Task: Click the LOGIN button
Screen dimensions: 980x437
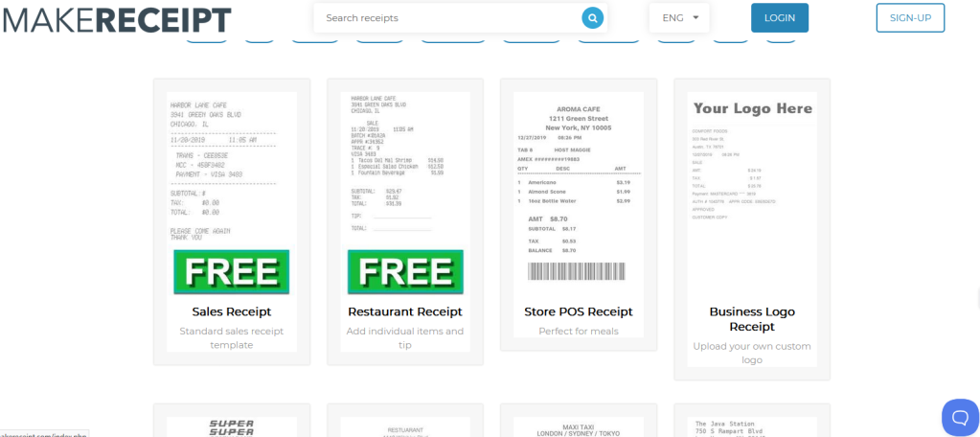Action: coord(779,18)
